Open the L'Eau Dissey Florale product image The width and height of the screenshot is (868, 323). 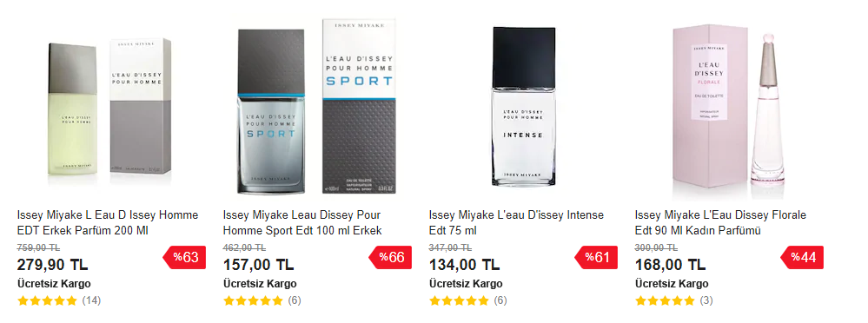click(x=730, y=106)
